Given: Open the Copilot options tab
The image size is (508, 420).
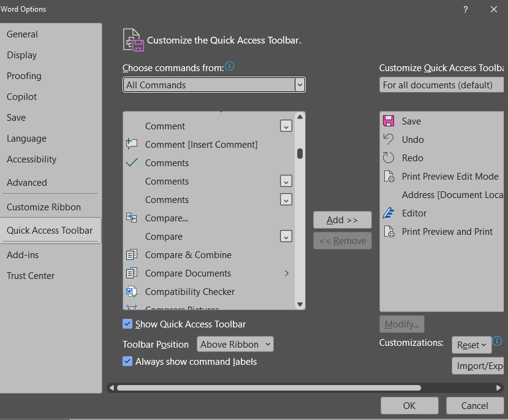Looking at the screenshot, I should pyautogui.click(x=51, y=97).
